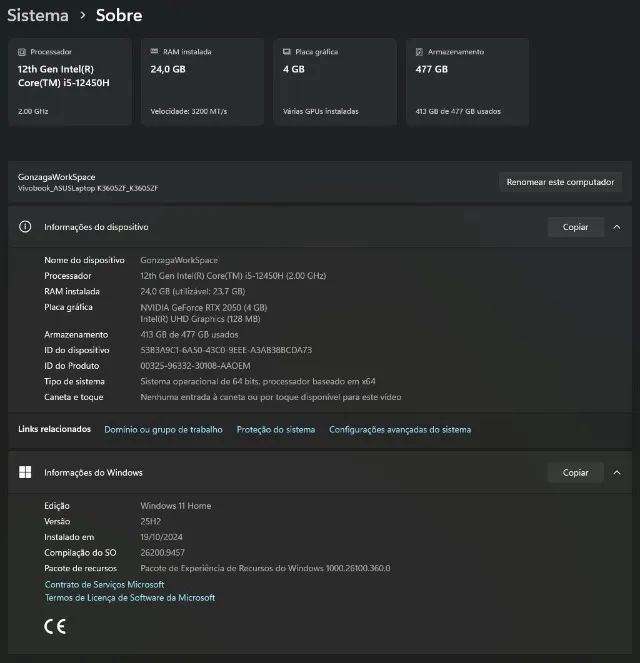Click the 2.00 GHz text in Processador card
Screen dimensions: 640x663
click(33, 111)
